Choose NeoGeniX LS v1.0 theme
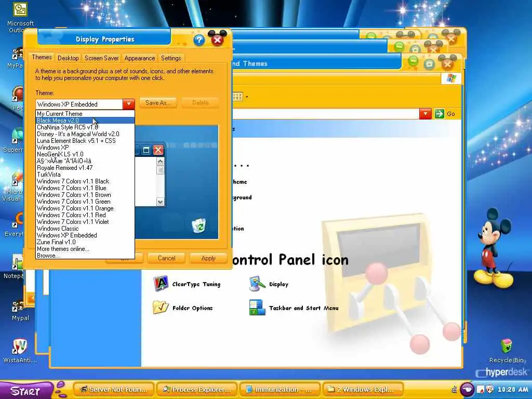The height and width of the screenshot is (399, 532). coord(85,154)
